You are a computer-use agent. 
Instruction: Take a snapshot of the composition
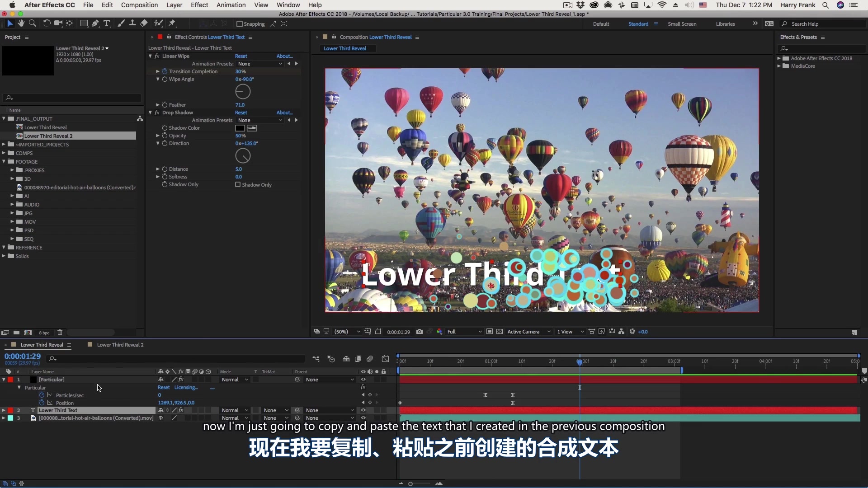[x=420, y=331]
